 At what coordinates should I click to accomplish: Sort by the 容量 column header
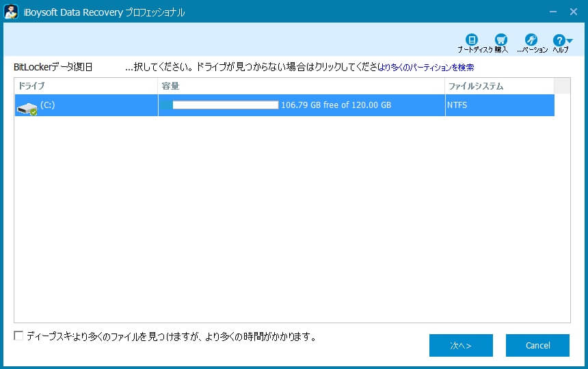coord(301,86)
